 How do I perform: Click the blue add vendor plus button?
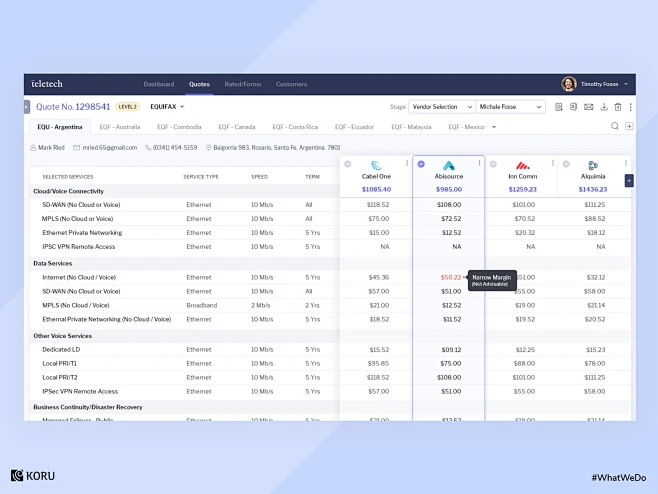(629, 181)
